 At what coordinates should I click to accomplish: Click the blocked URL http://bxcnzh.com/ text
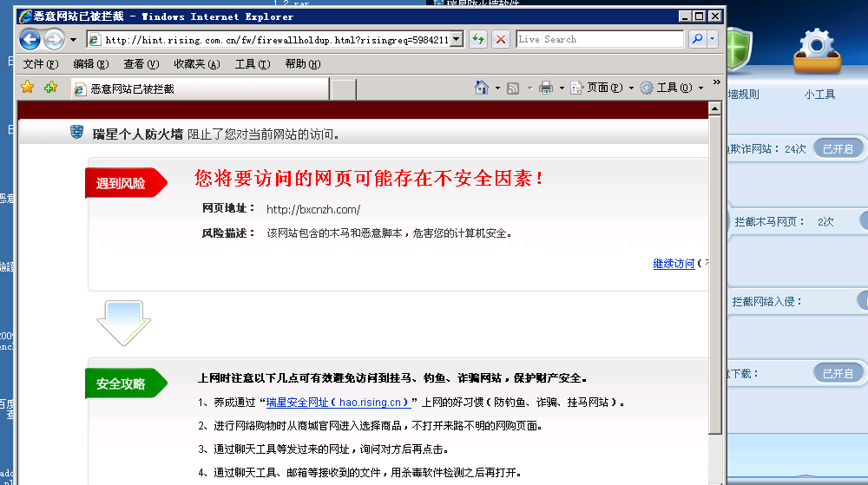(x=313, y=210)
